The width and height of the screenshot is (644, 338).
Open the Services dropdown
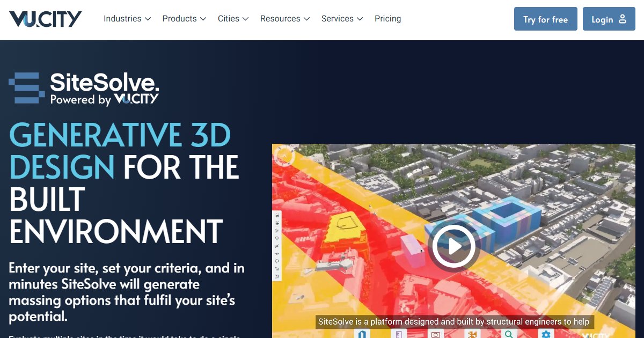pyautogui.click(x=342, y=19)
